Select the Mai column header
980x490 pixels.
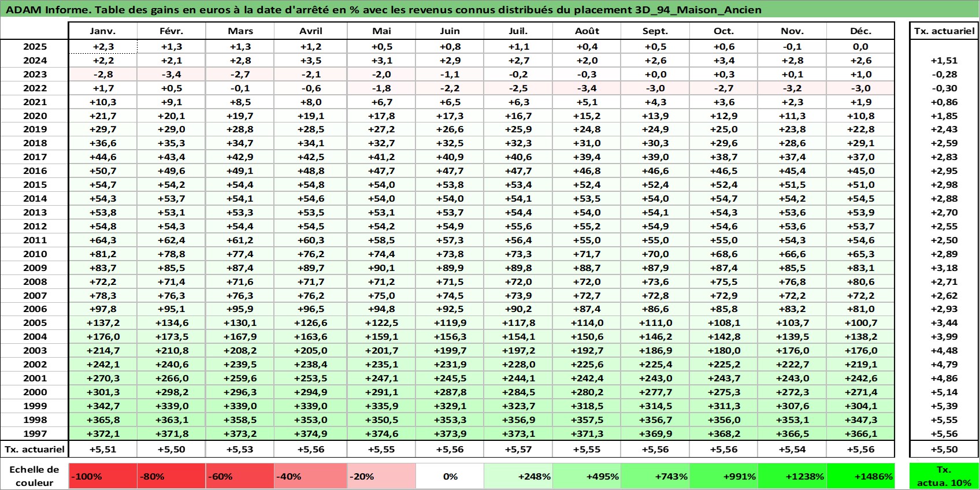pos(381,31)
